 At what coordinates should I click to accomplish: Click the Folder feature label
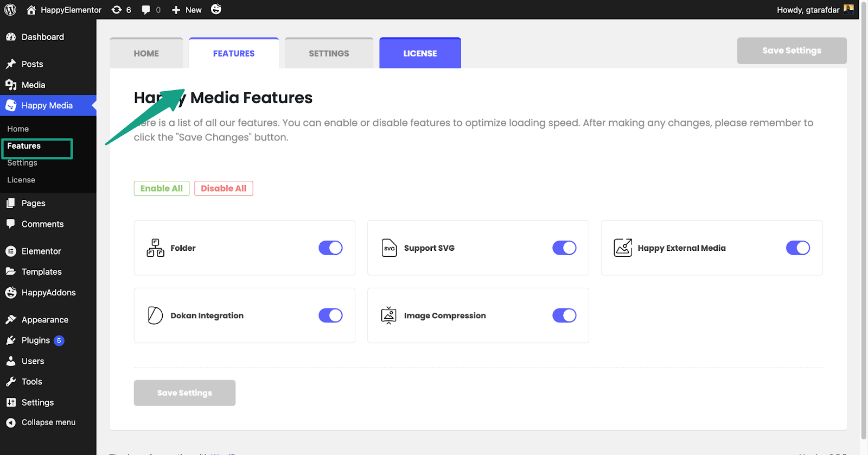[x=183, y=248]
